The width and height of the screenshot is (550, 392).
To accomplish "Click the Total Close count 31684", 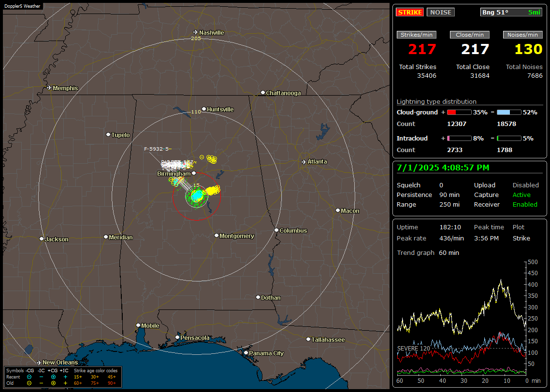I will [479, 76].
